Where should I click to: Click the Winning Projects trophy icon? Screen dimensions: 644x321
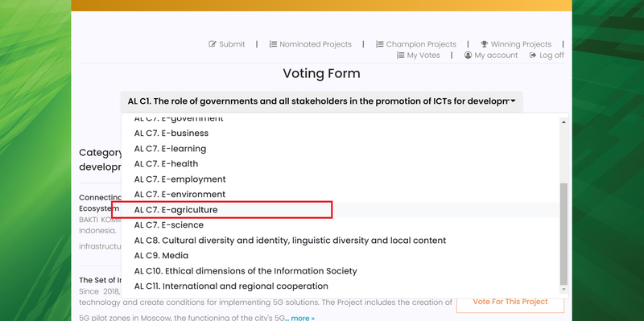tap(485, 44)
